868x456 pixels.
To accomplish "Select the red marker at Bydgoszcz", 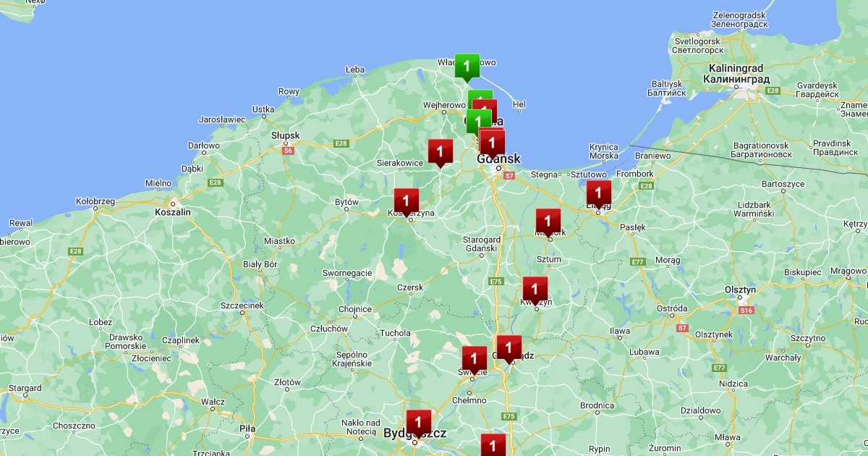I will 418,422.
